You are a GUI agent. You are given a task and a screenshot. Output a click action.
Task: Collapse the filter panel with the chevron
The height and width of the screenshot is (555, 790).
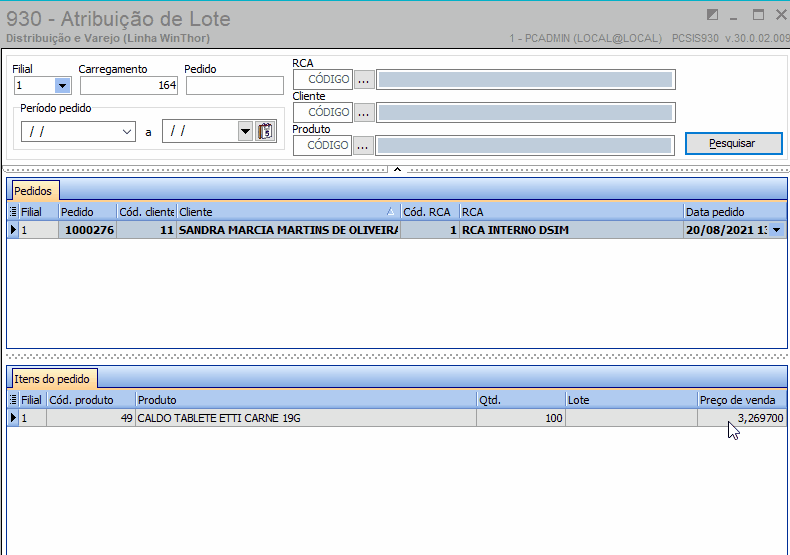coord(397,170)
